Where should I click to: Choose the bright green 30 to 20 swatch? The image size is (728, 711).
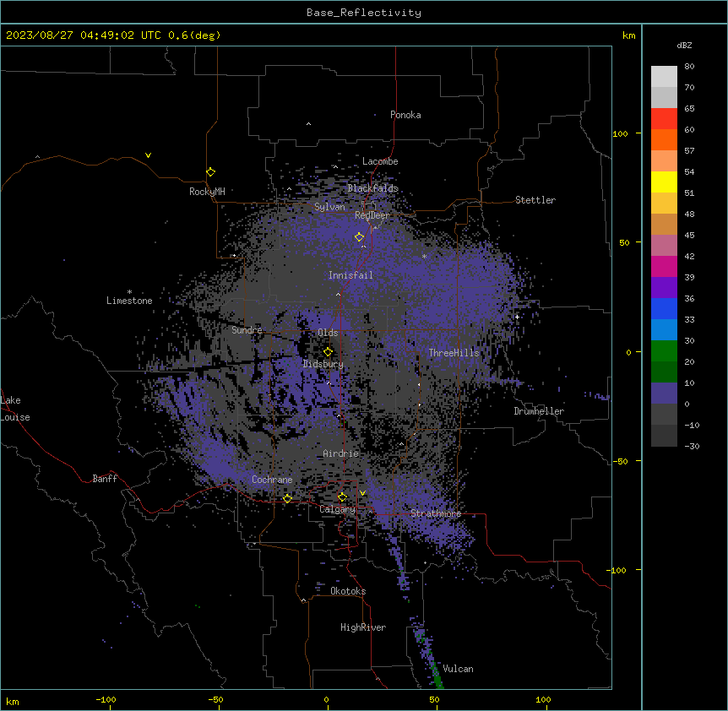664,351
